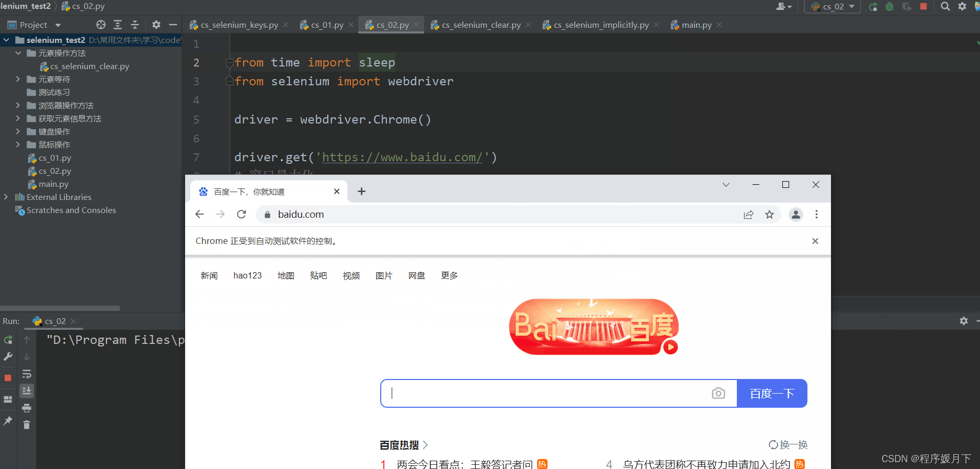The height and width of the screenshot is (469, 980).
Task: Open the 新闻 link on Baidu
Action: (x=209, y=275)
